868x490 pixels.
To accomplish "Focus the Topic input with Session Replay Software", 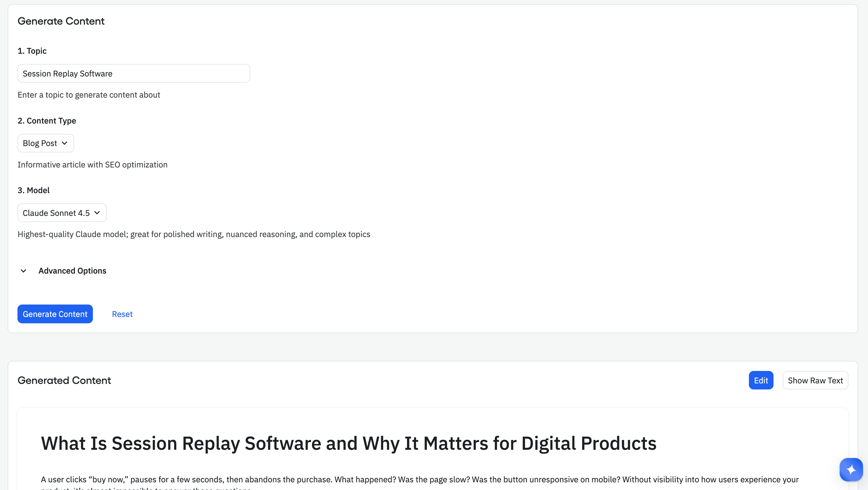I will tap(133, 74).
